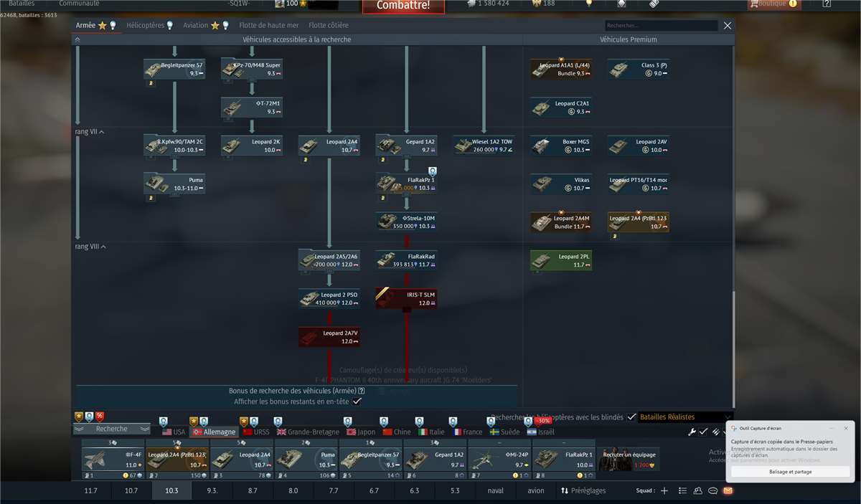
Task: Collapse the rang VII section
Action: (101, 132)
